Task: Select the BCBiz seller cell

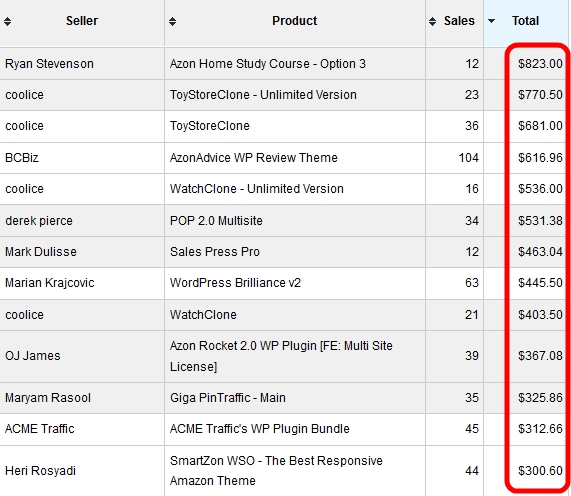Action: click(22, 158)
